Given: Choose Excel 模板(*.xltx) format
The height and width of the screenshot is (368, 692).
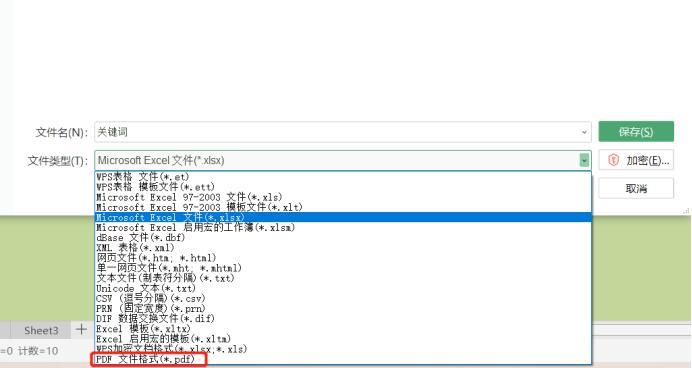Looking at the screenshot, I should (143, 329).
